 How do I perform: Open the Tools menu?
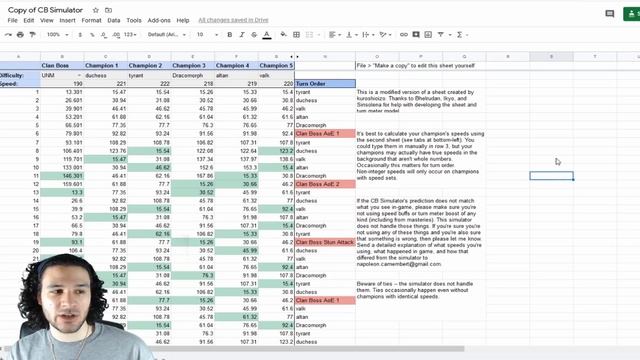tap(133, 20)
